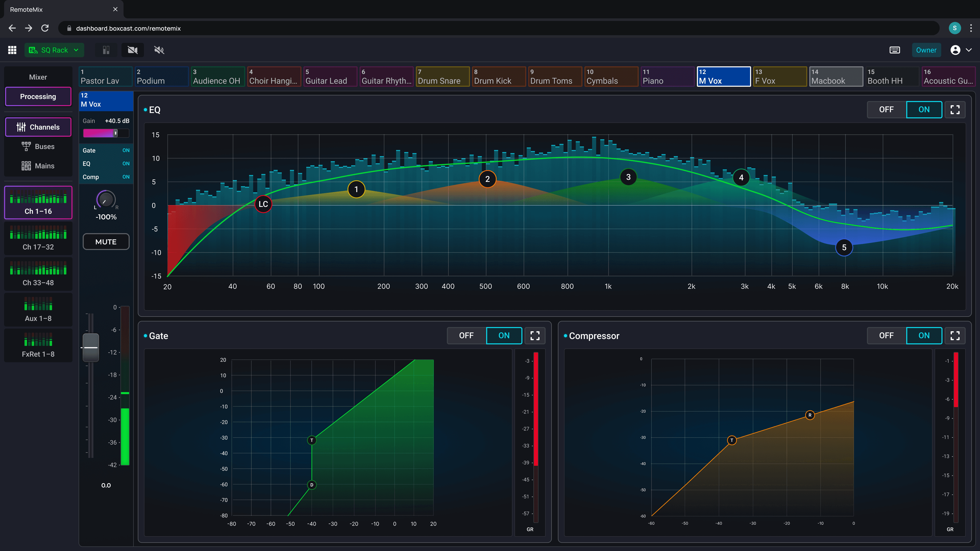Open the app grid launcher icon
The height and width of the screenshot is (551, 980).
[12, 50]
